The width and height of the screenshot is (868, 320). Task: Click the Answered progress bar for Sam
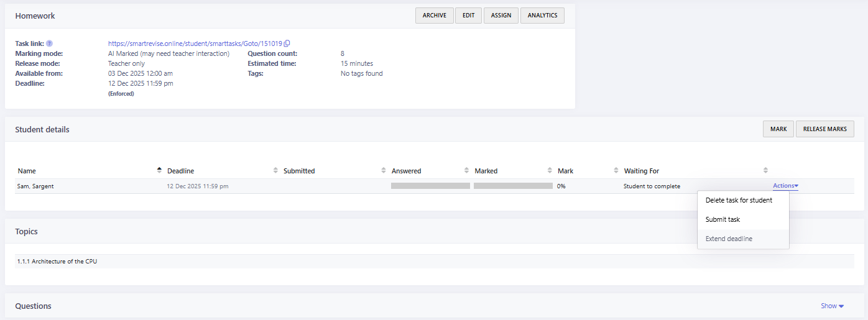pyautogui.click(x=430, y=186)
